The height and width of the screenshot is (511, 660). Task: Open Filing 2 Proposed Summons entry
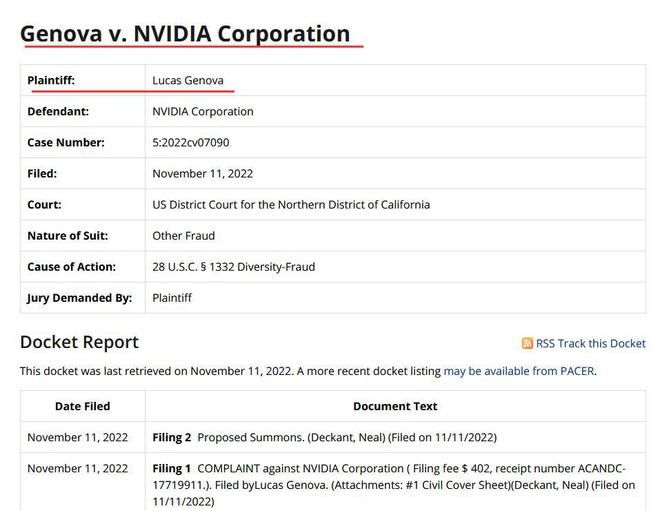325,437
